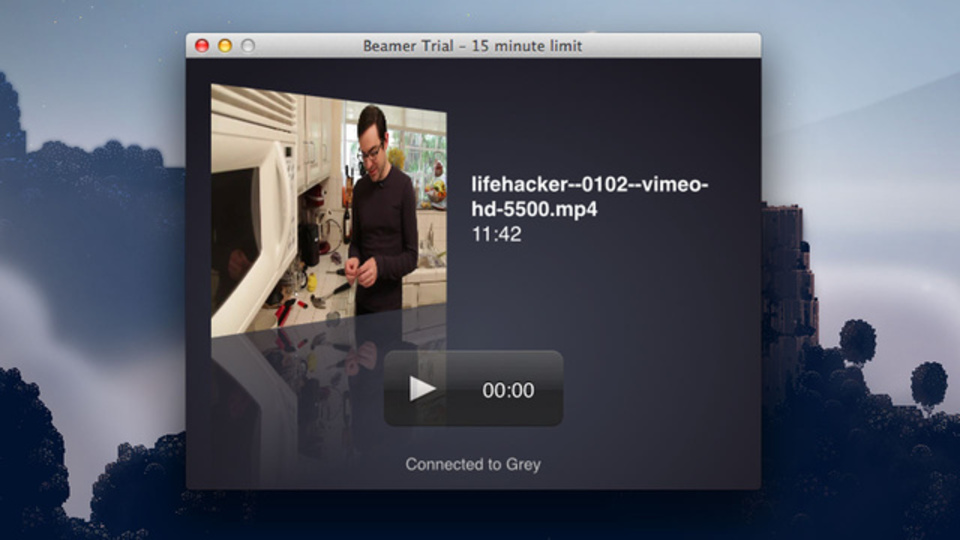Click the Beamer Trial window title

(472, 46)
